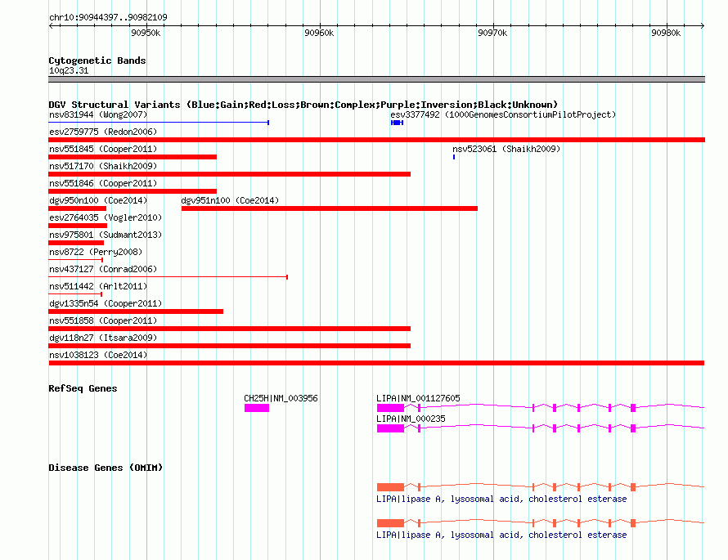Click the red esv2764035 loss bar
Image resolution: width=728 pixels, height=560 pixels.
(78, 226)
